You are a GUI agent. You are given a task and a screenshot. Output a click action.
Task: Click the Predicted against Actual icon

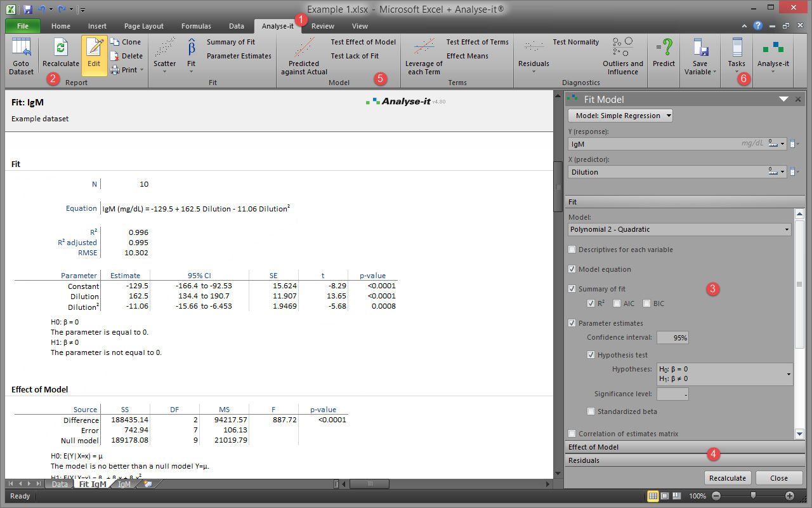click(x=304, y=48)
